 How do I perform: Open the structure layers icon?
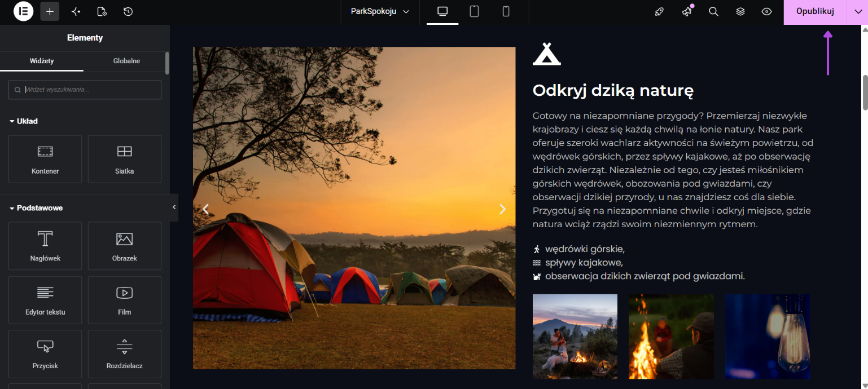click(740, 11)
